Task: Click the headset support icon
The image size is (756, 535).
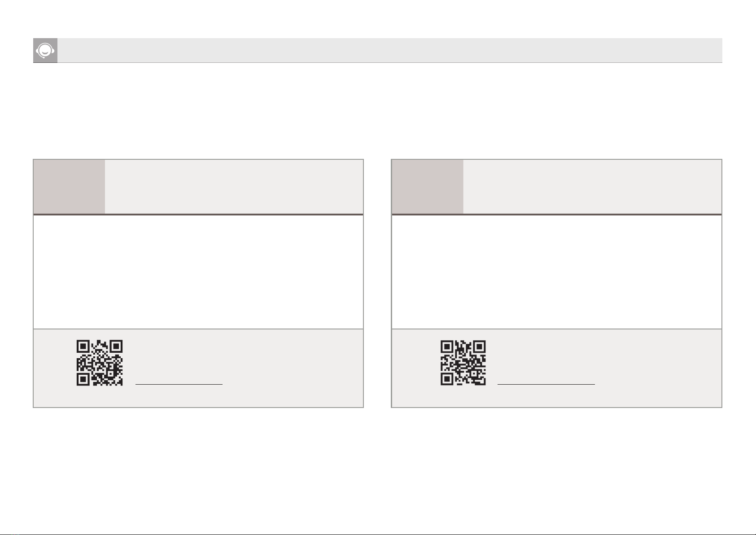Action: [x=45, y=50]
